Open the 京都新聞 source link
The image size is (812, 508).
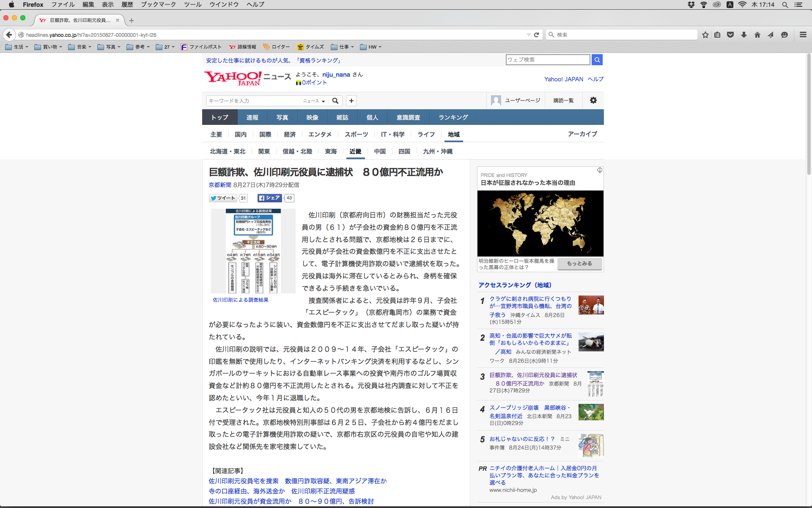[220, 185]
